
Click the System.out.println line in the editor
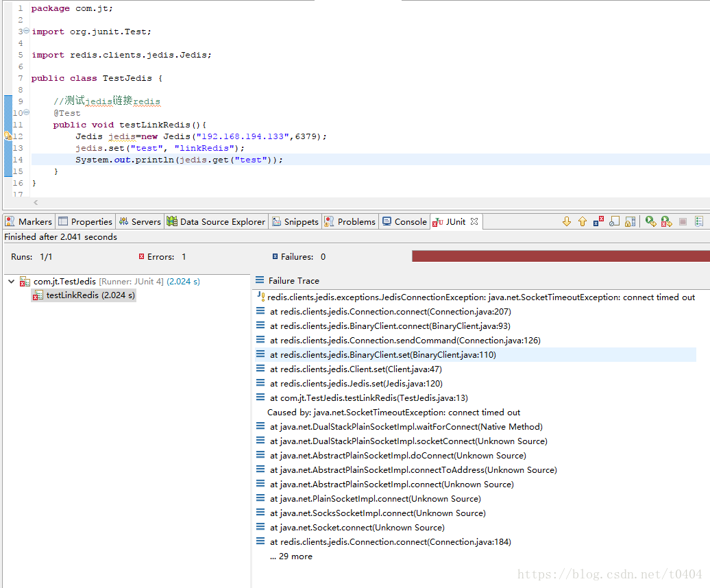[x=179, y=160]
